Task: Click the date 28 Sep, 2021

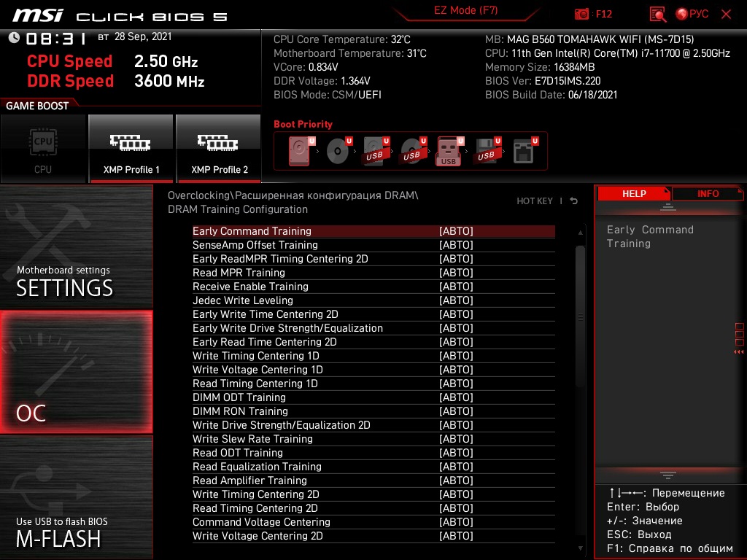Action: click(x=143, y=36)
